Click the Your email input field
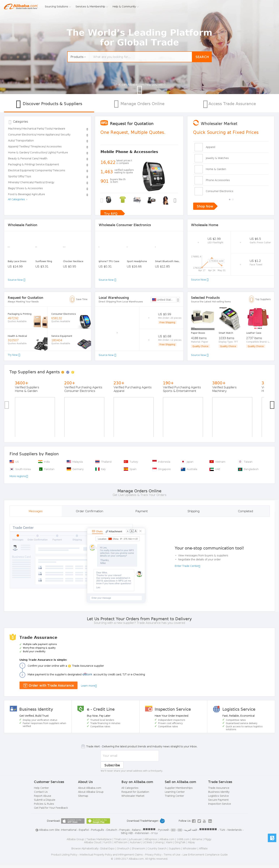 point(130,755)
